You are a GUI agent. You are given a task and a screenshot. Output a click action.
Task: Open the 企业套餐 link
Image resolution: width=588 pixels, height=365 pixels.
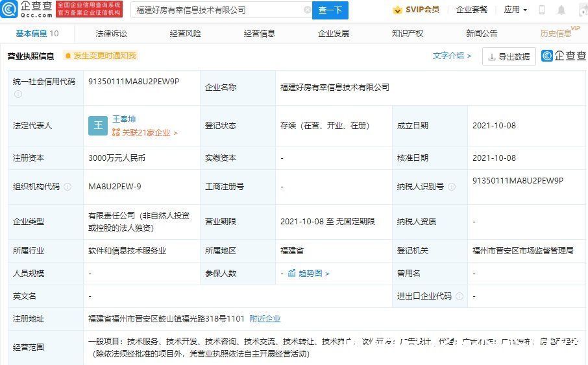point(472,10)
